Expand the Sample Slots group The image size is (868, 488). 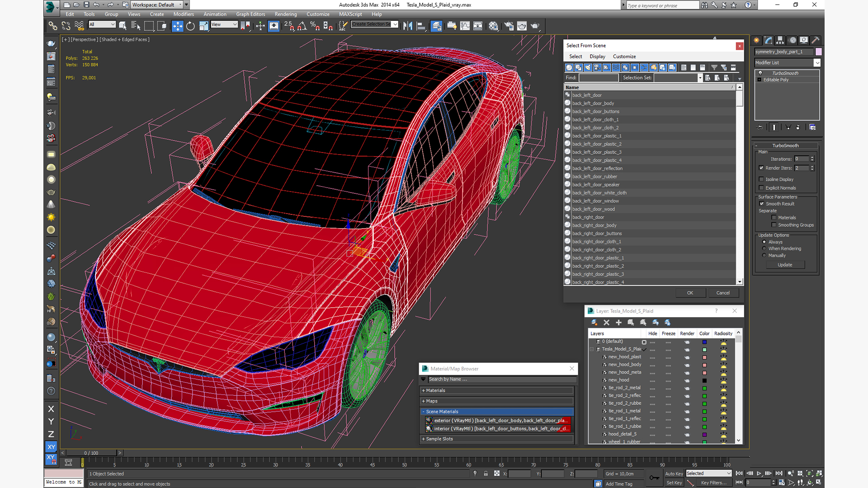(x=497, y=439)
